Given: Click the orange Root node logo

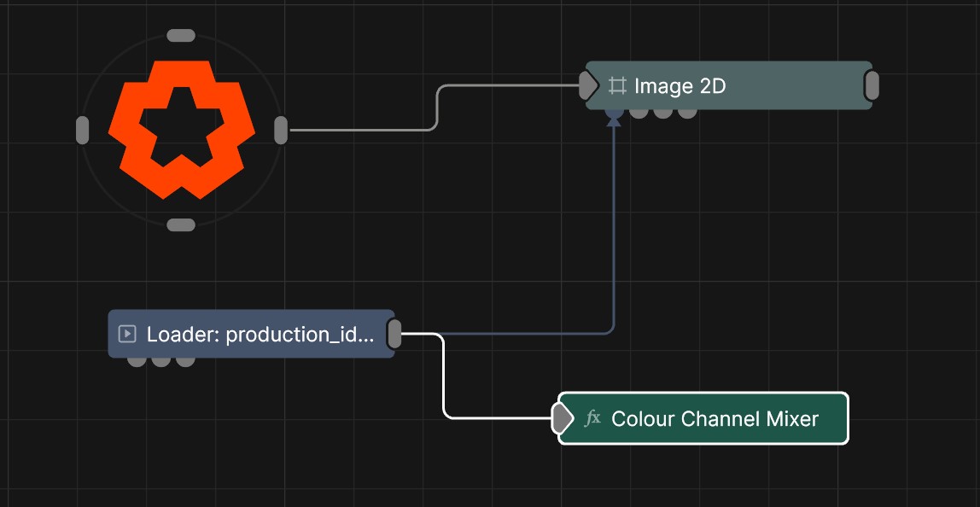Looking at the screenshot, I should [x=181, y=130].
